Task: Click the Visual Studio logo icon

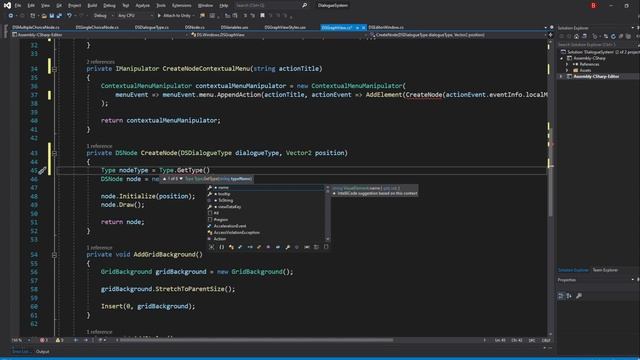Action: pos(7,6)
